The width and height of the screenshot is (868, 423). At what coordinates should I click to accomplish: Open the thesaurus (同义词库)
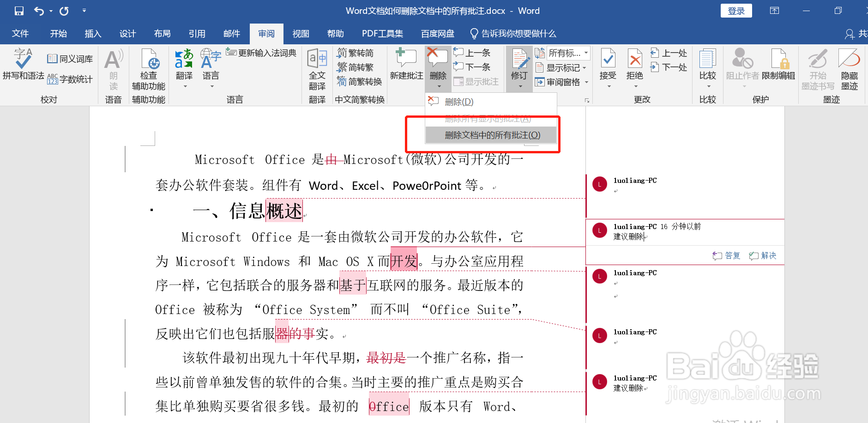pyautogui.click(x=70, y=59)
